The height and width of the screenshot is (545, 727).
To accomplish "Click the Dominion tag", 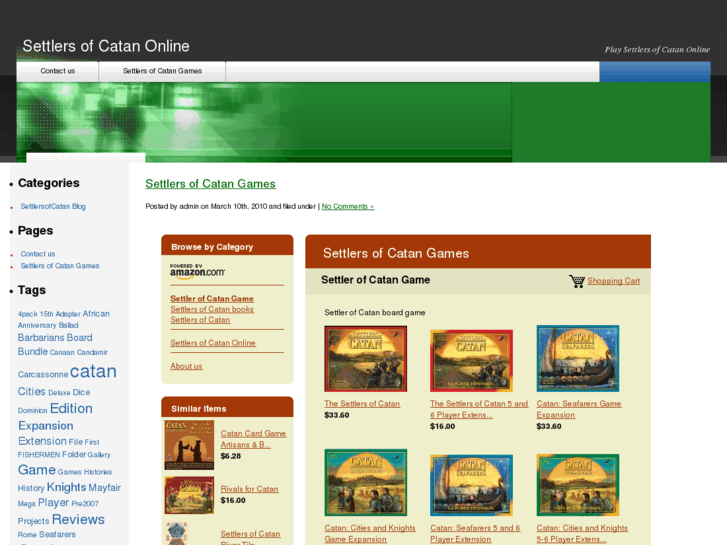I will [32, 410].
